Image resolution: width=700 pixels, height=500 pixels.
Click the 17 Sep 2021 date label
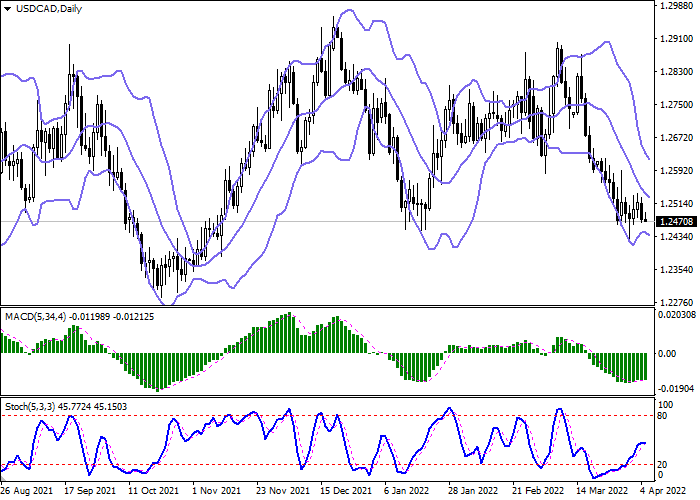coord(91,491)
